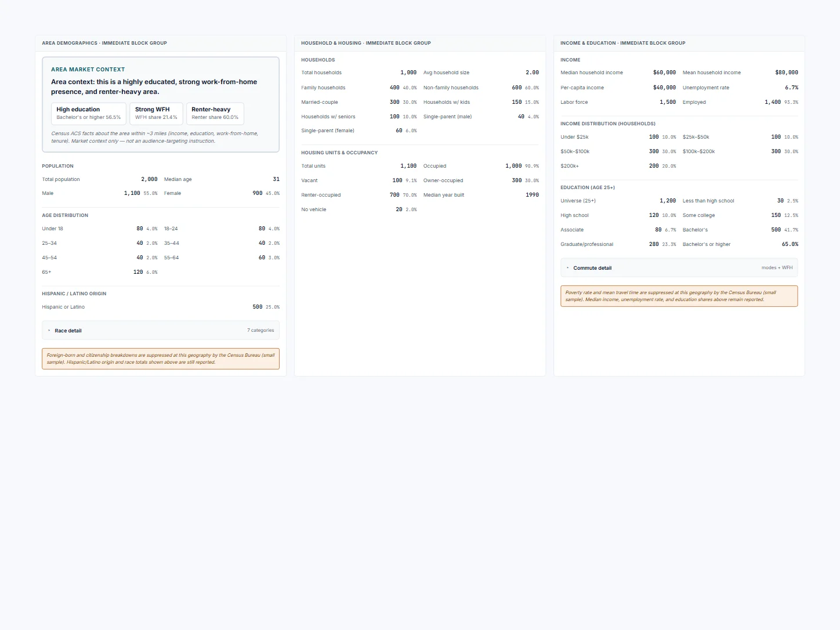Click the "Under $25k" income bracket label

point(574,137)
